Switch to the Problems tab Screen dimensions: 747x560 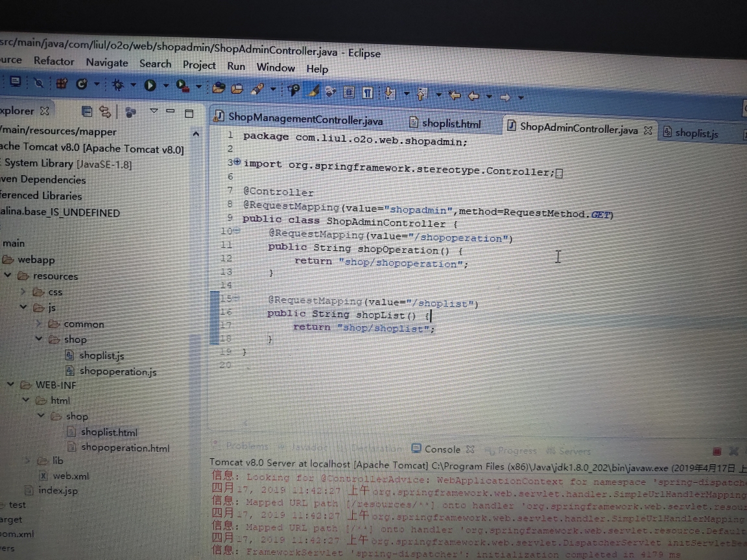[241, 446]
